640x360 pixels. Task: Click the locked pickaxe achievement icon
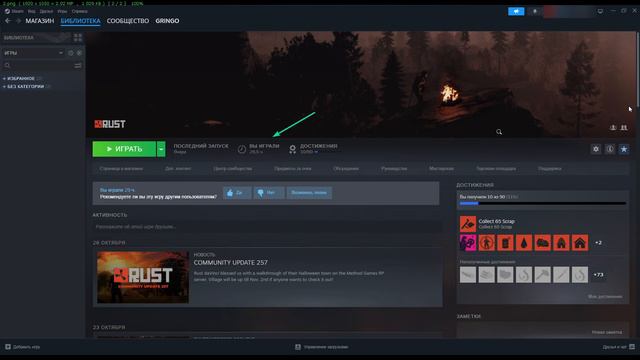click(x=542, y=275)
